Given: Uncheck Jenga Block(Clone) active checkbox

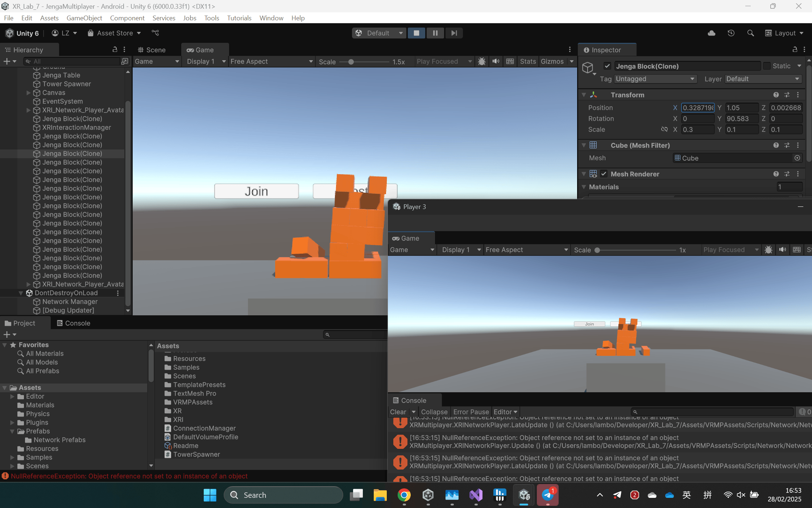Looking at the screenshot, I should [607, 66].
